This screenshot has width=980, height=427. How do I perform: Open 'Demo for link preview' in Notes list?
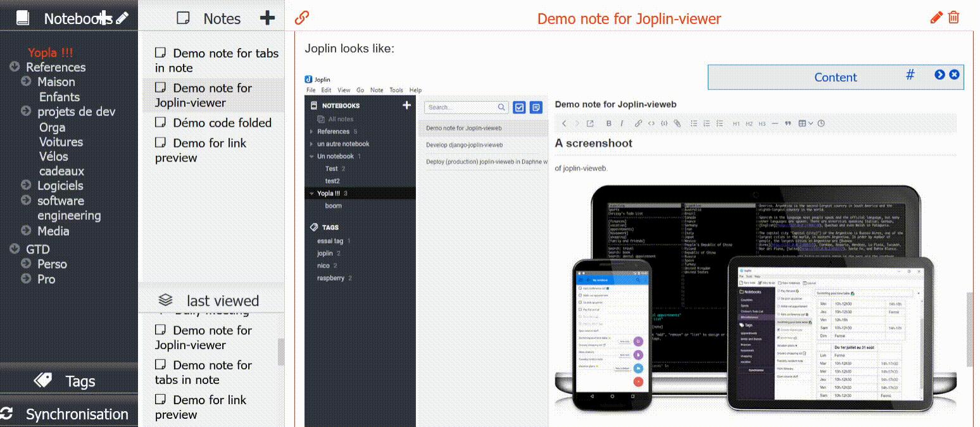click(x=201, y=150)
